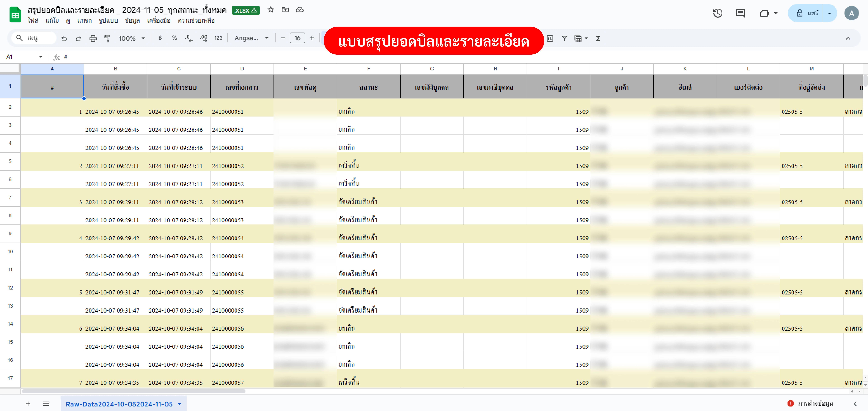Open the Raw-Data sheet tab menu arrow
The image size is (868, 411).
[180, 404]
